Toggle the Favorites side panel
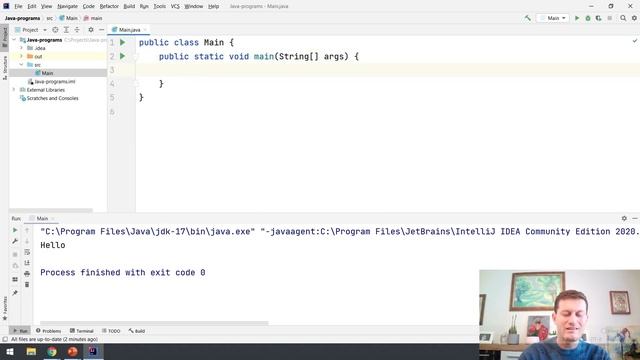The width and height of the screenshot is (640, 360). pyautogui.click(x=4, y=308)
